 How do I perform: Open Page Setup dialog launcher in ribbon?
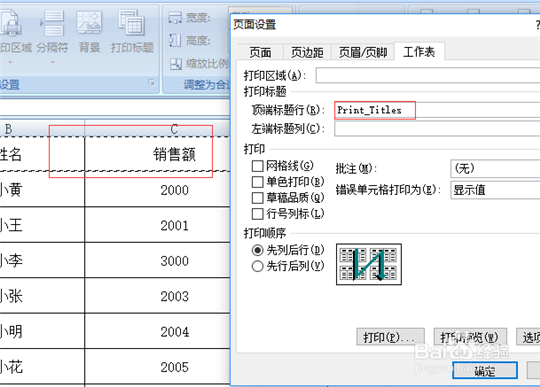pos(151,82)
